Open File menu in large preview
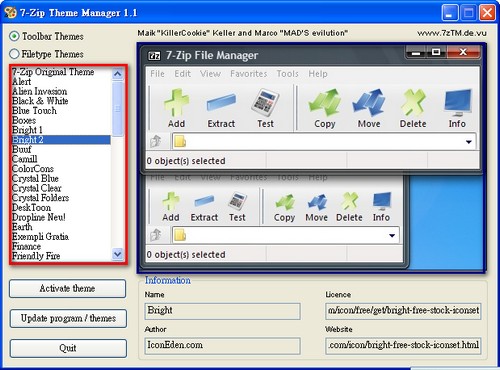Viewport: 500px width, 370px height. pos(157,74)
